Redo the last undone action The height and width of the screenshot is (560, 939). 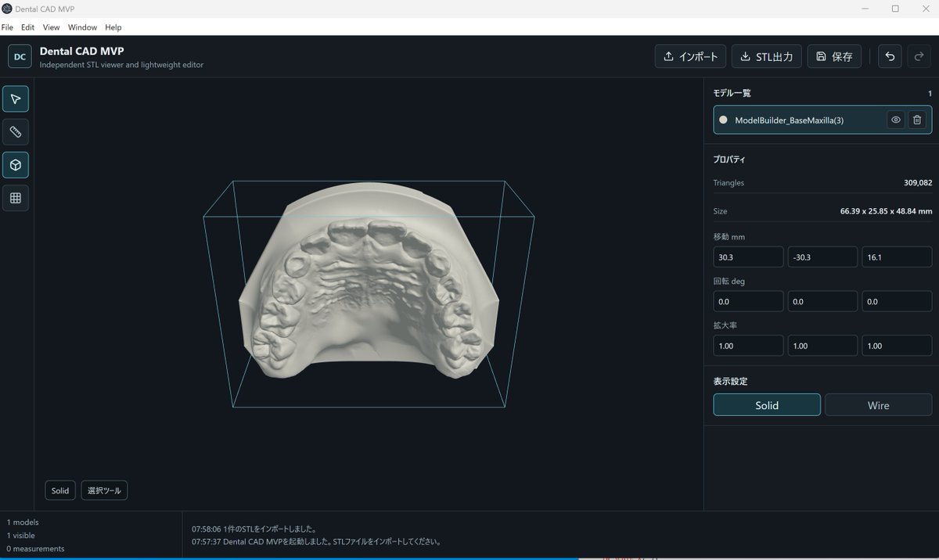tap(919, 56)
